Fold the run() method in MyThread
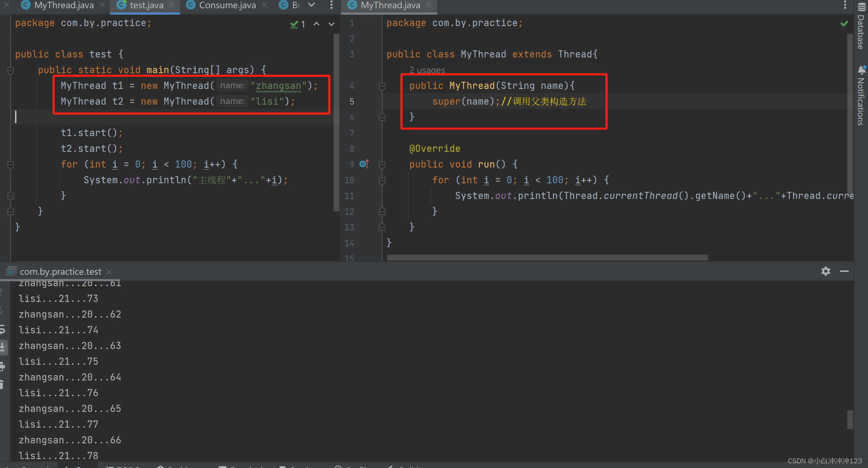This screenshot has height=468, width=868. click(x=382, y=165)
